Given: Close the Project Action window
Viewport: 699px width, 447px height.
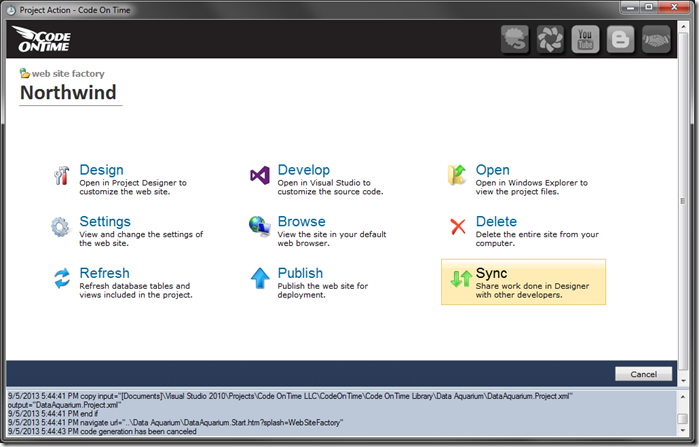Looking at the screenshot, I should point(674,7).
